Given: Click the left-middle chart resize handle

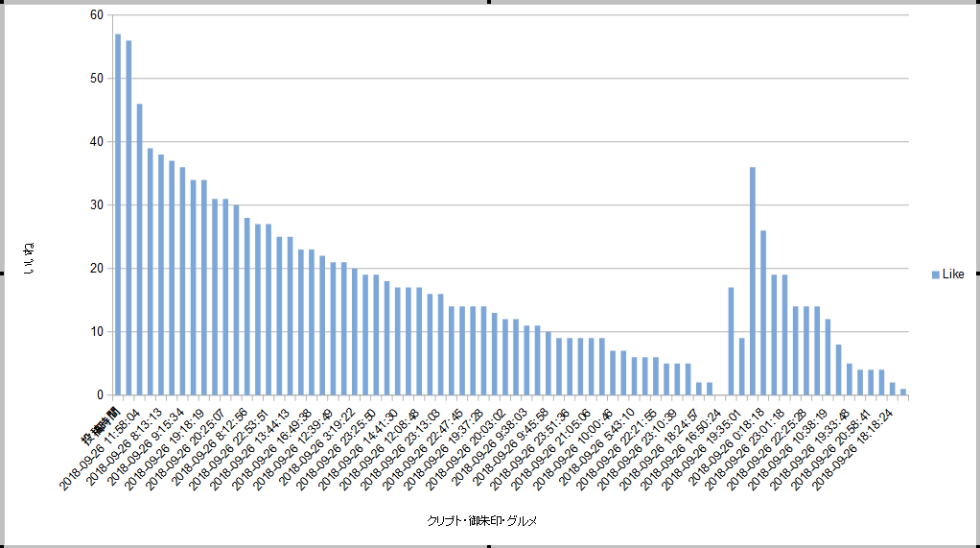Looking at the screenshot, I should (2, 274).
